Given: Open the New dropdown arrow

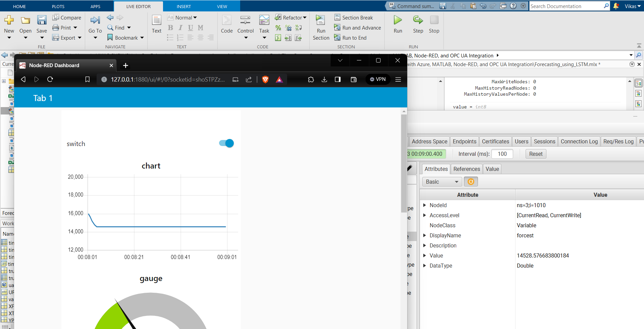Looking at the screenshot, I should click(x=9, y=38).
